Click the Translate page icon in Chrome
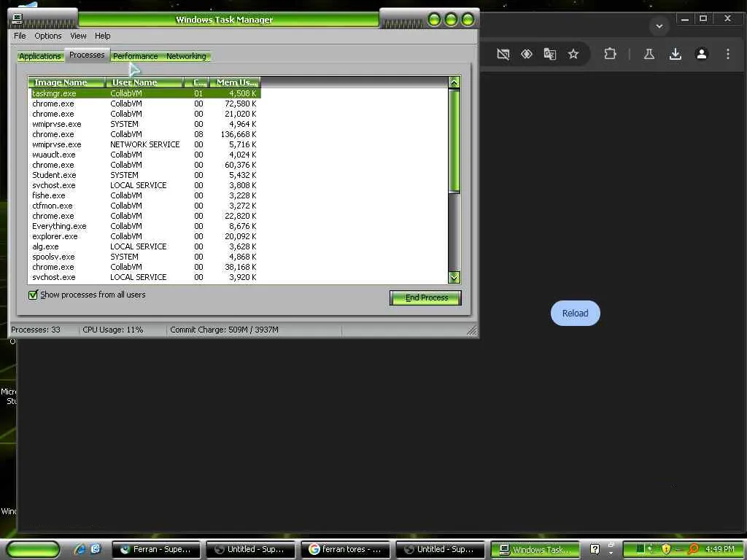This screenshot has height=560, width=747. pyautogui.click(x=550, y=54)
